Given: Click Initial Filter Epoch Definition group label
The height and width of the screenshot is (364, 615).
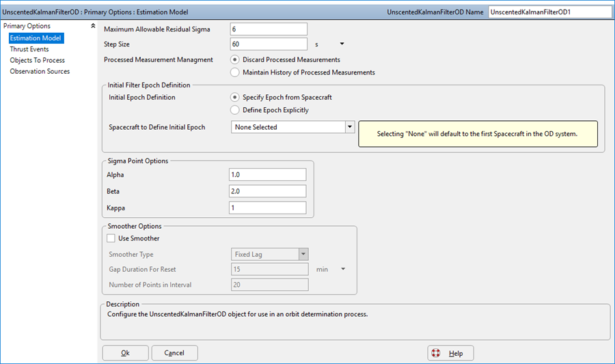Looking at the screenshot, I should 149,85.
